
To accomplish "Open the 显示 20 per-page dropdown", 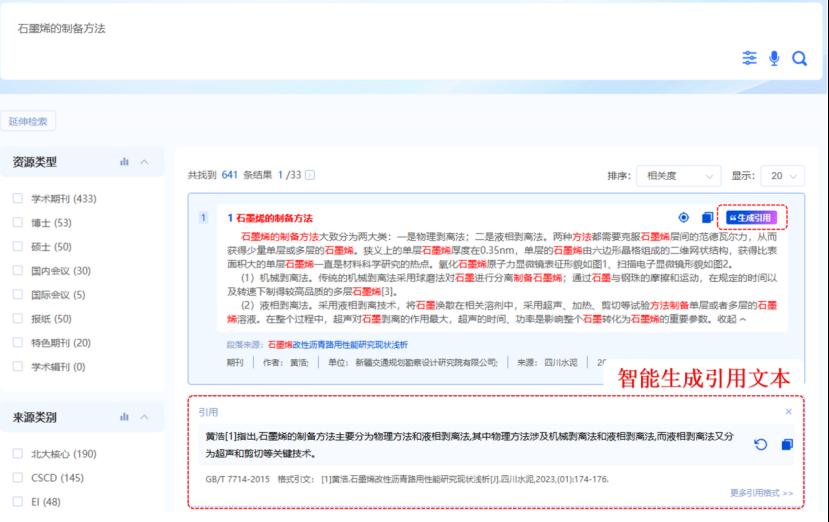I will coord(782,176).
